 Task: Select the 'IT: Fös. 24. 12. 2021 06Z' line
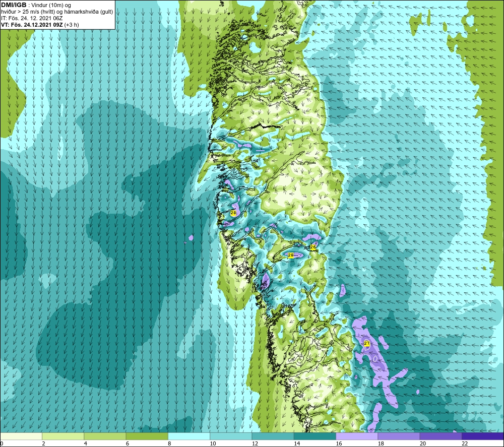(x=32, y=18)
